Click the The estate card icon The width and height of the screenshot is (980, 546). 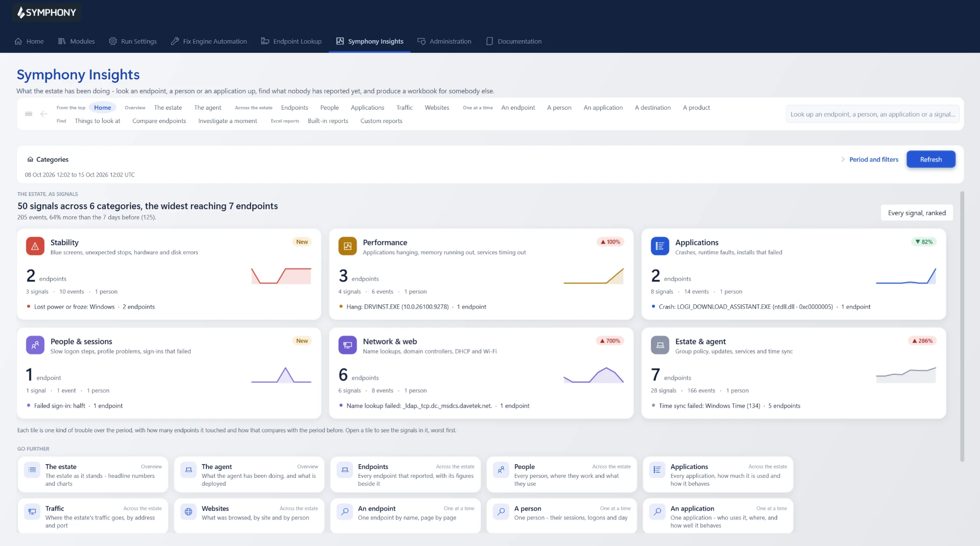pyautogui.click(x=32, y=471)
